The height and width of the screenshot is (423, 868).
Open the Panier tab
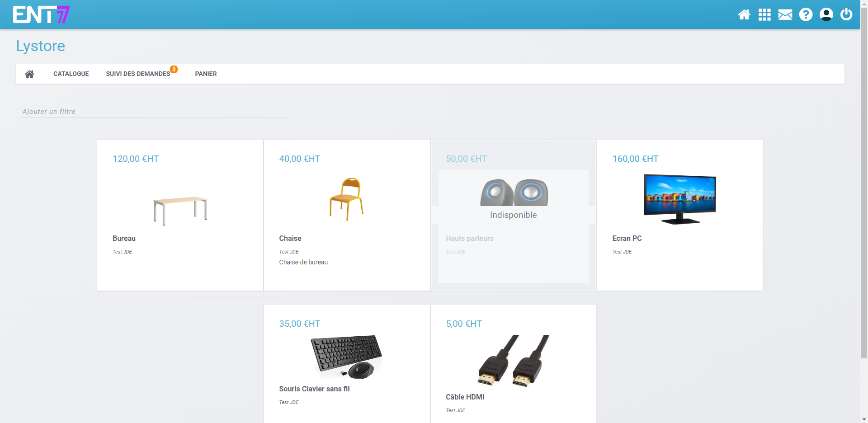(206, 74)
